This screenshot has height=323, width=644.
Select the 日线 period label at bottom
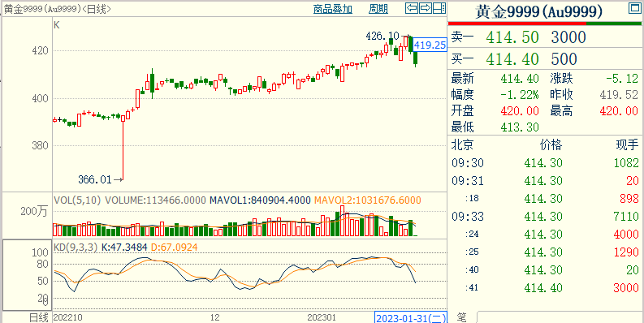[x=38, y=317]
